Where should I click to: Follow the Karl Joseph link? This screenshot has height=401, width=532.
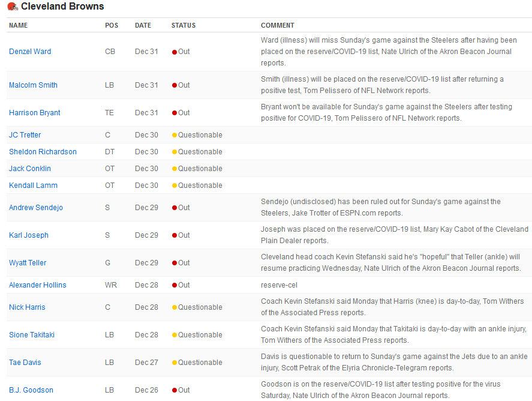pyautogui.click(x=29, y=235)
